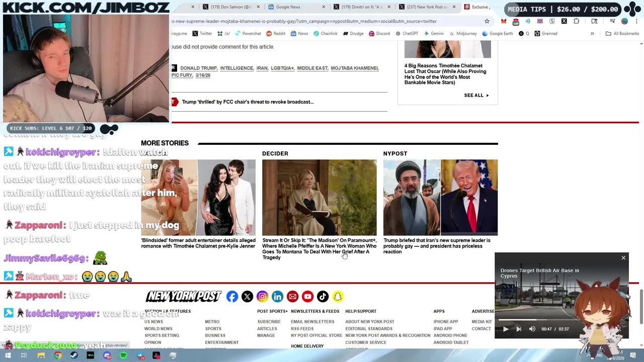Open the Windows Start menu
The image size is (644, 362).
(8, 355)
